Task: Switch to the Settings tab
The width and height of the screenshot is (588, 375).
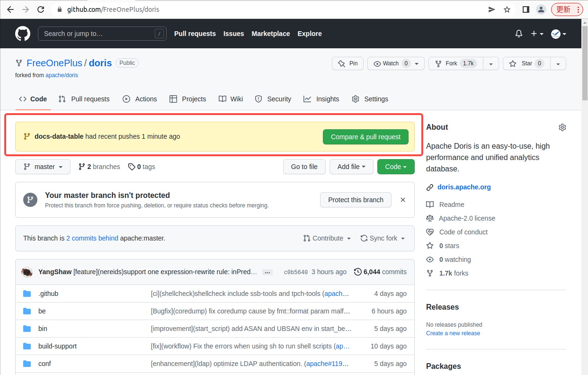Action: click(370, 99)
